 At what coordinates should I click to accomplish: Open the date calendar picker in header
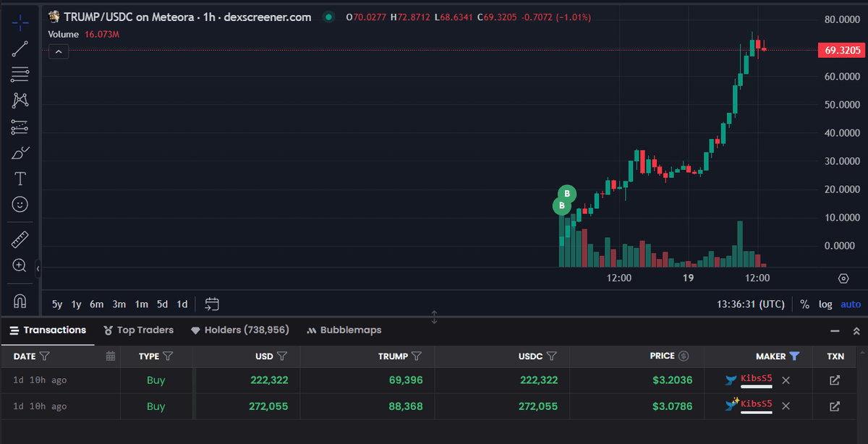point(111,356)
